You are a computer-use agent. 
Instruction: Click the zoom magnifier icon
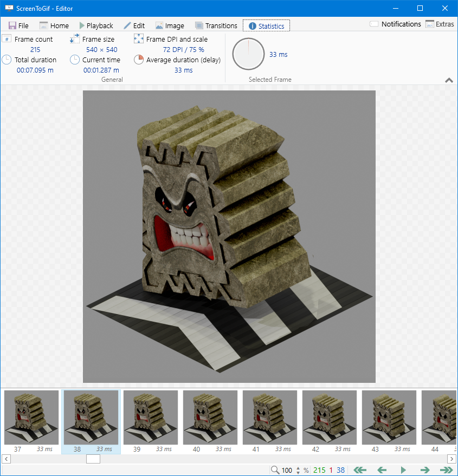coord(275,470)
